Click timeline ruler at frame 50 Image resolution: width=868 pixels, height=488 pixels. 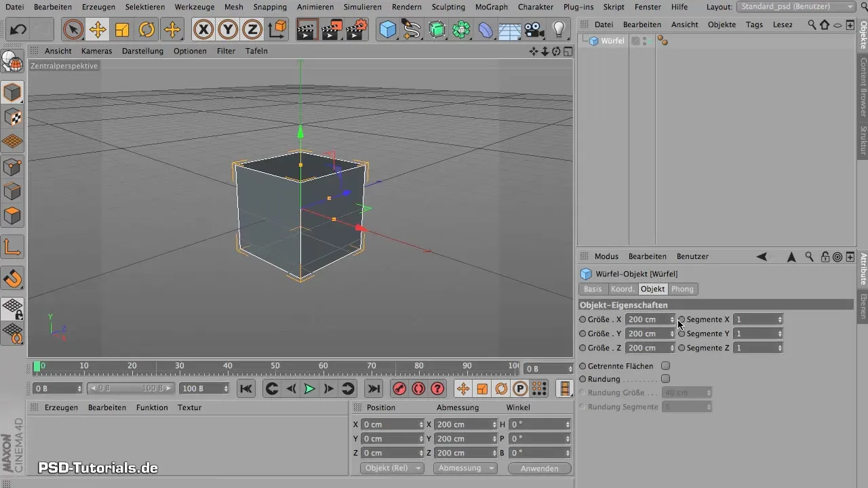tap(275, 366)
